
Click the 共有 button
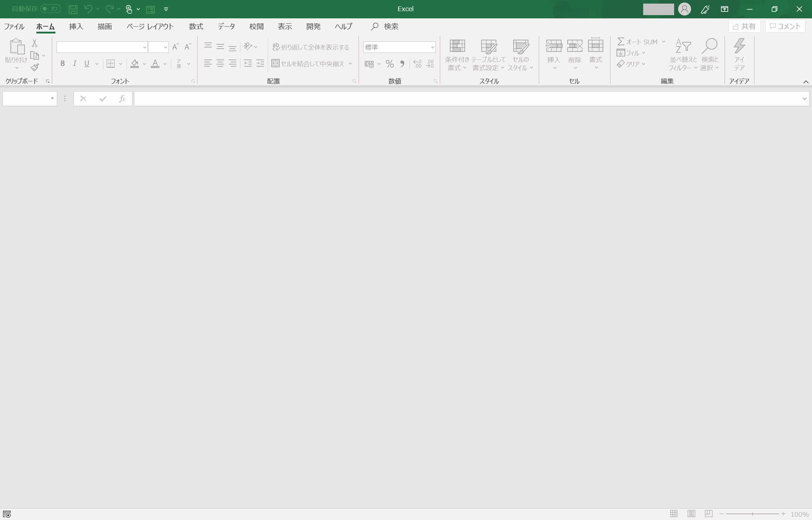pos(744,26)
